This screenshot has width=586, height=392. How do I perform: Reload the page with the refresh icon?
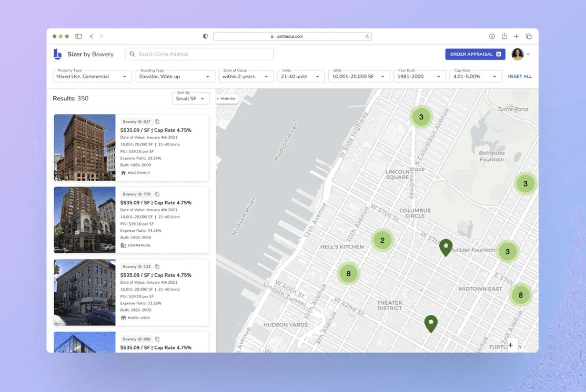(367, 37)
